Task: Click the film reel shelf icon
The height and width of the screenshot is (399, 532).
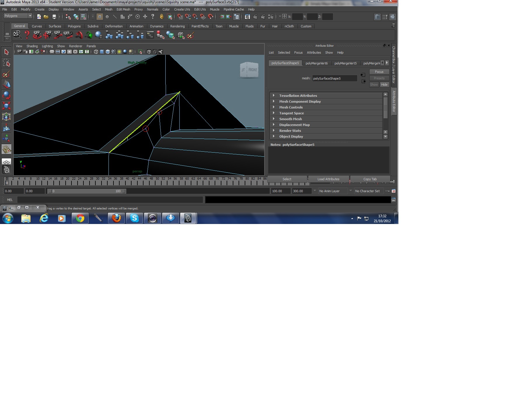Action: (17, 35)
